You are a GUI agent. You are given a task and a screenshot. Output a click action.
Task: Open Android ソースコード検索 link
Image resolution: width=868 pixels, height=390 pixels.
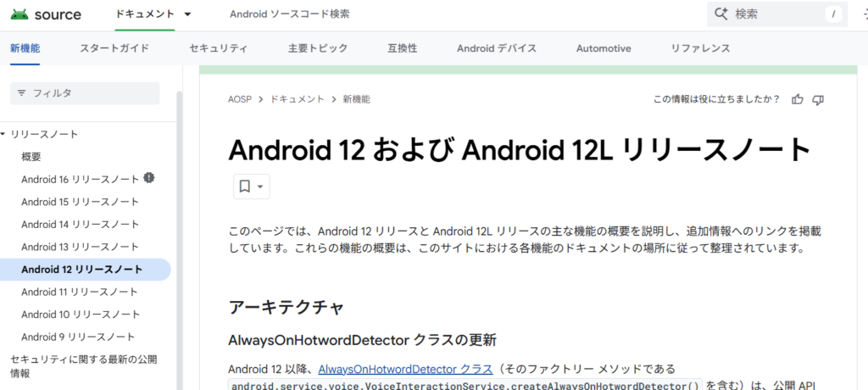coord(289,14)
